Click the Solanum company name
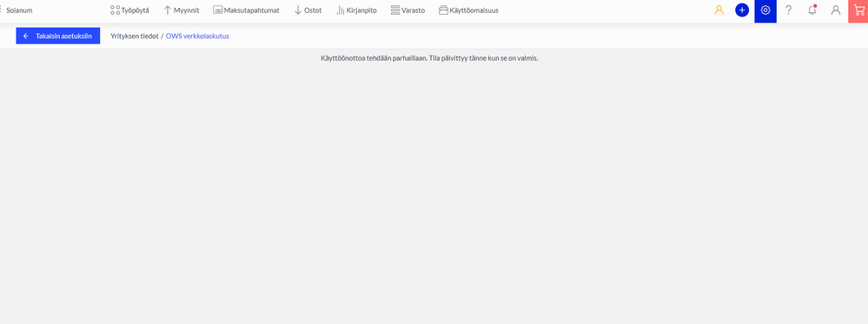868x324 pixels. pyautogui.click(x=19, y=10)
